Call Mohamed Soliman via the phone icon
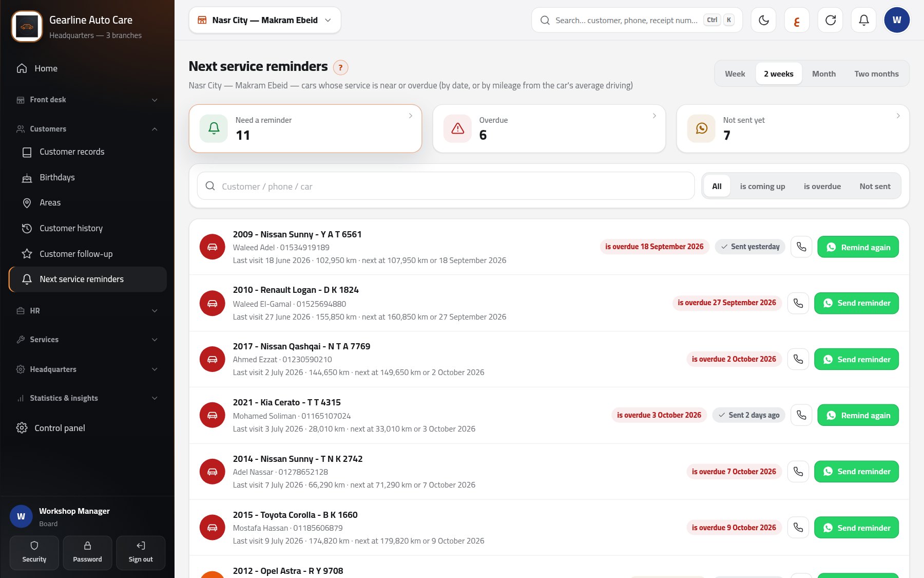Screen dimensions: 924x578 coord(801,415)
